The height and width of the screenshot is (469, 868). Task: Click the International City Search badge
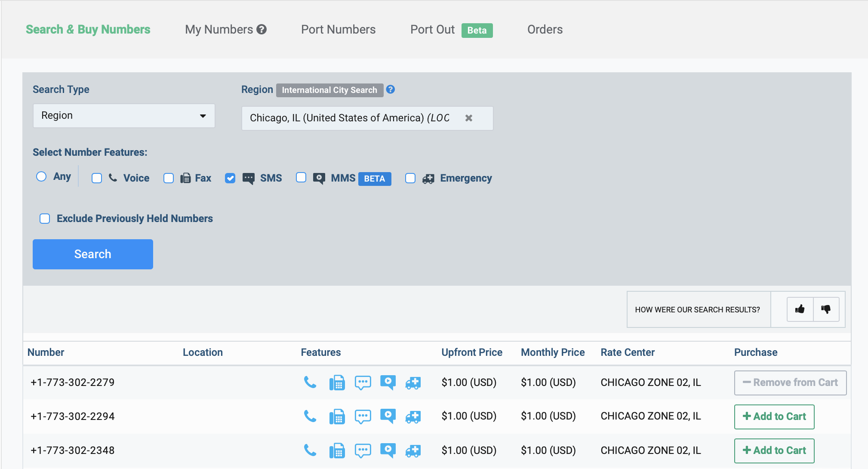329,90
